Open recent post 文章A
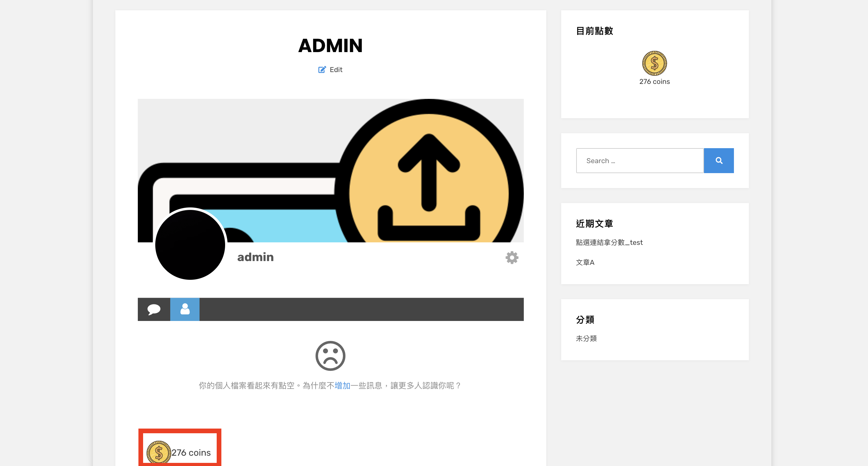 pos(585,262)
